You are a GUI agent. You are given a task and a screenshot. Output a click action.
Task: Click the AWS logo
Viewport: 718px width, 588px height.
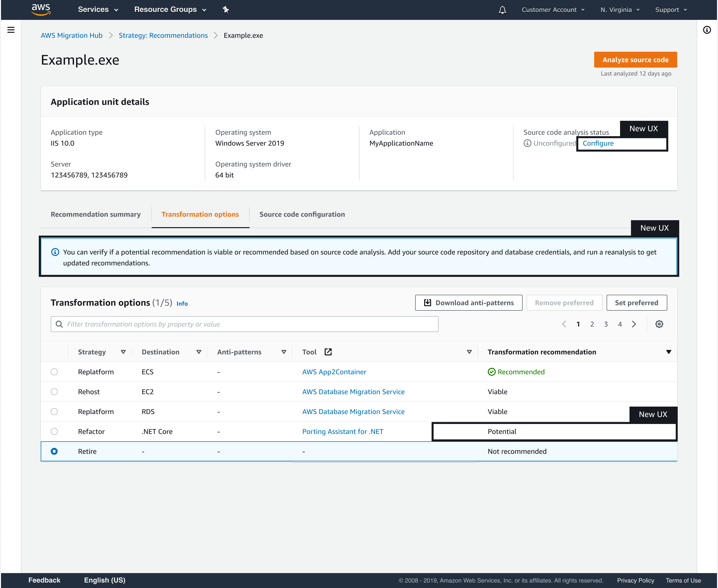pos(41,9)
